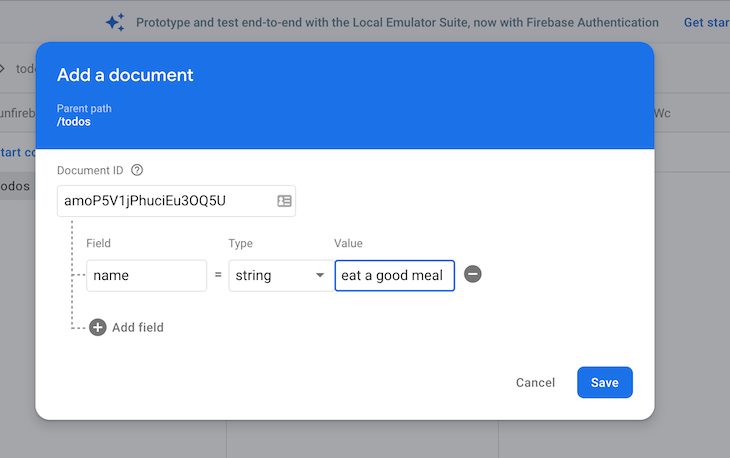Viewport: 730px width, 458px height.
Task: Click the dropdown arrow next to string
Action: tap(320, 275)
